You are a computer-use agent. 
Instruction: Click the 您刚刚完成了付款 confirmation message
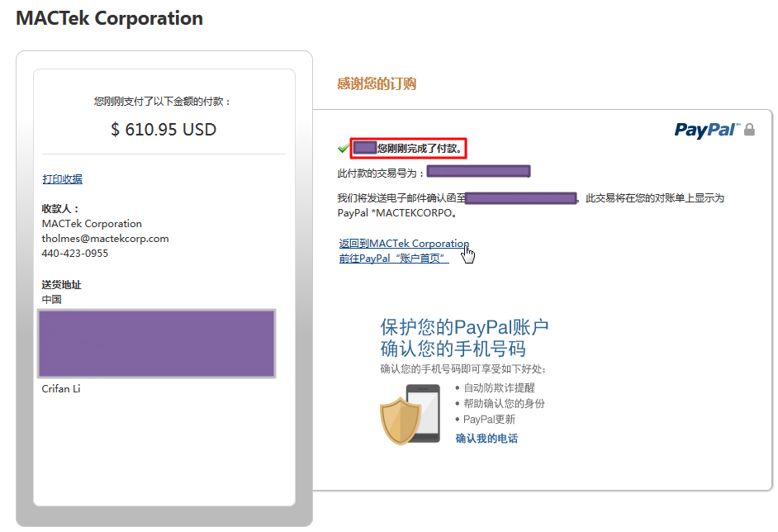(x=420, y=149)
